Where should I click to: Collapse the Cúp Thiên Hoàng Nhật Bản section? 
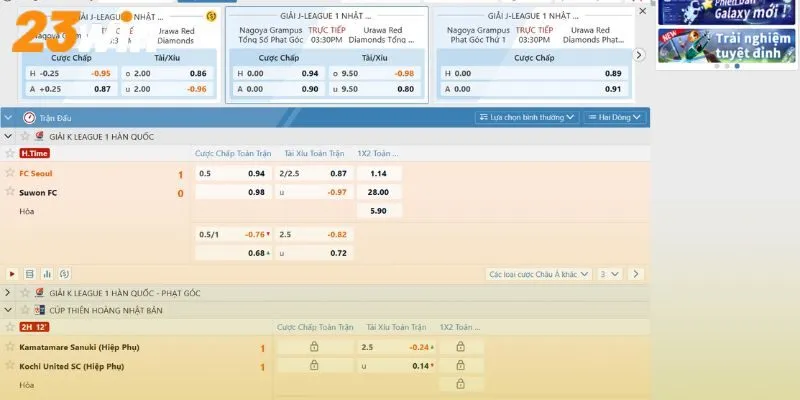[9, 311]
